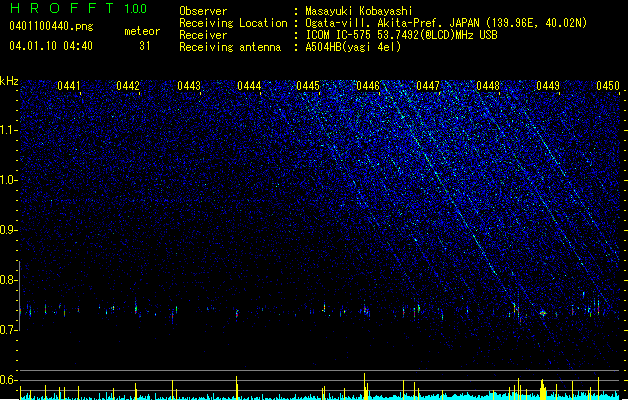
Task: Click the date stamp 04.01.10 04:40
Action: pyautogui.click(x=51, y=46)
